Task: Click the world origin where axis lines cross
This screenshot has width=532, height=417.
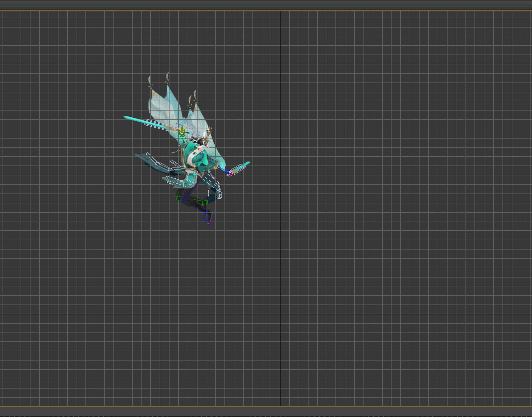Action: tap(280, 314)
